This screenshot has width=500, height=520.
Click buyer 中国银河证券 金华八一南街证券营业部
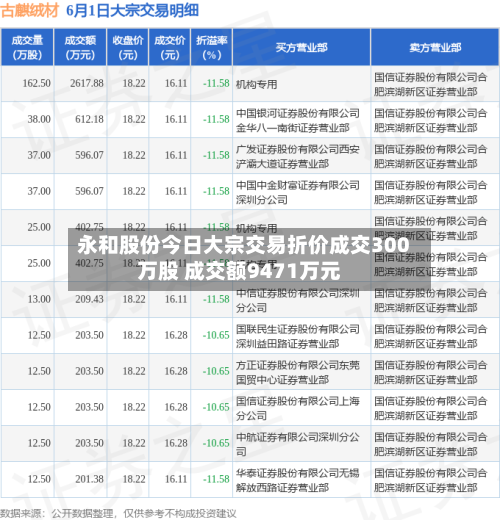pos(298,120)
